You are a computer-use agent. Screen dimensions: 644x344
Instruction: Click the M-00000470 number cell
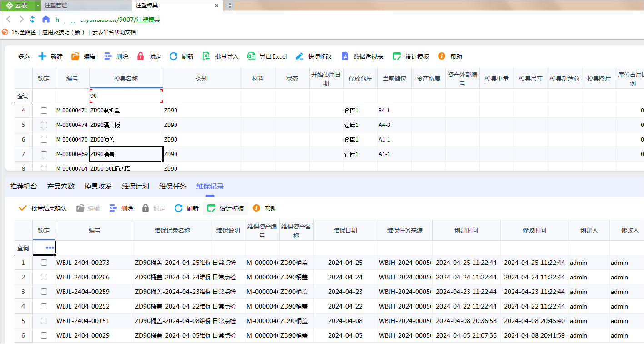click(x=72, y=140)
